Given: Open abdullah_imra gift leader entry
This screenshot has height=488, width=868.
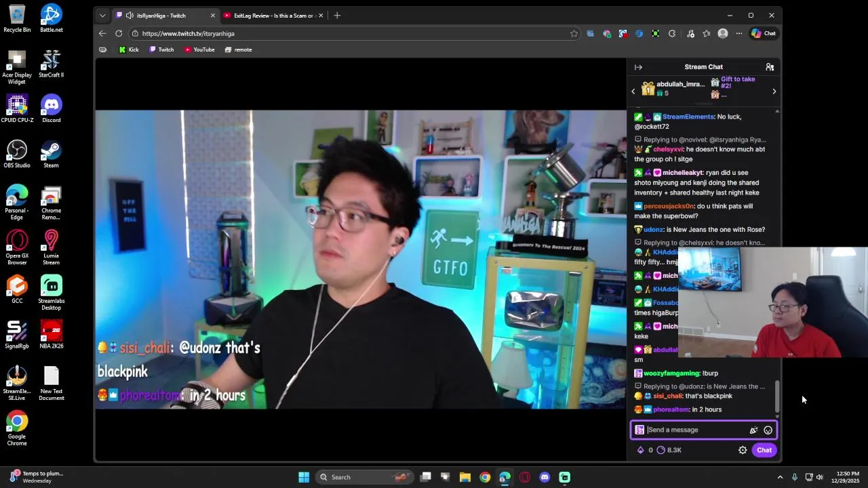Looking at the screenshot, I should [x=673, y=88].
